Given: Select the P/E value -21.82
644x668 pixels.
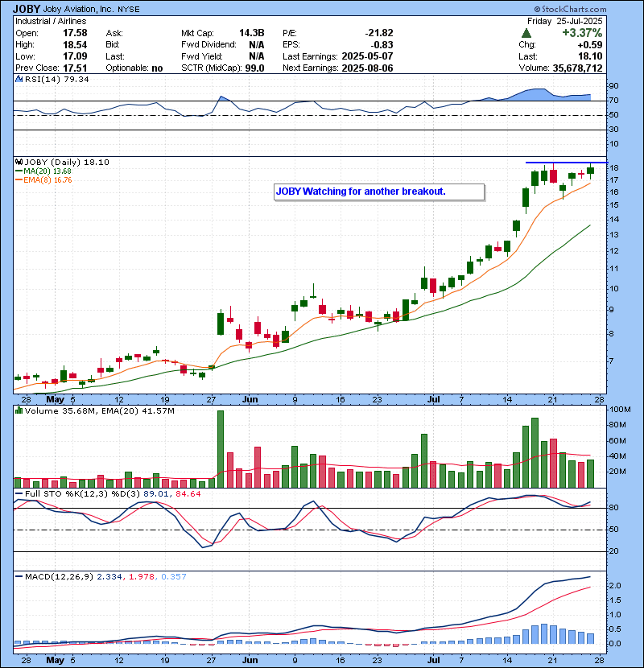Looking at the screenshot, I should click(379, 33).
